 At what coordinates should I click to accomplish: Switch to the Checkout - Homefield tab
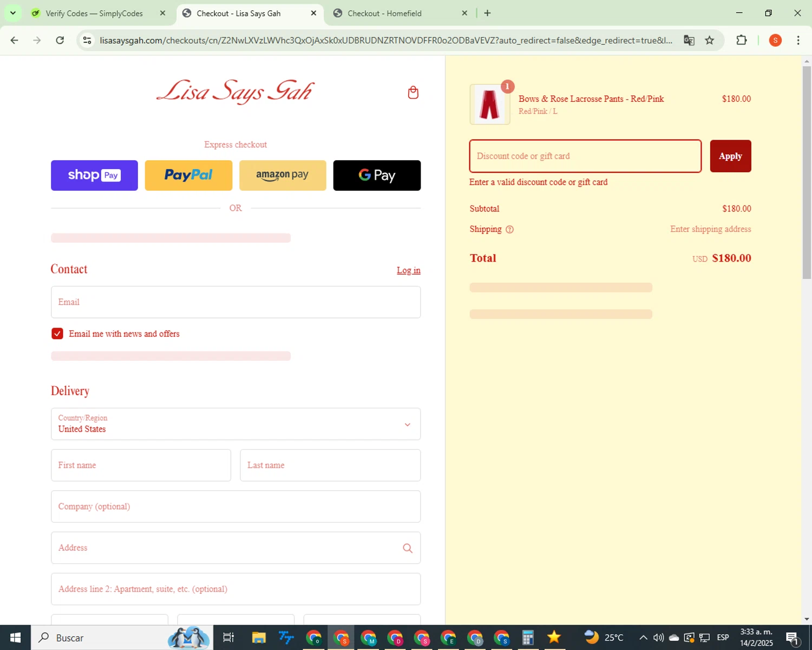tap(384, 13)
